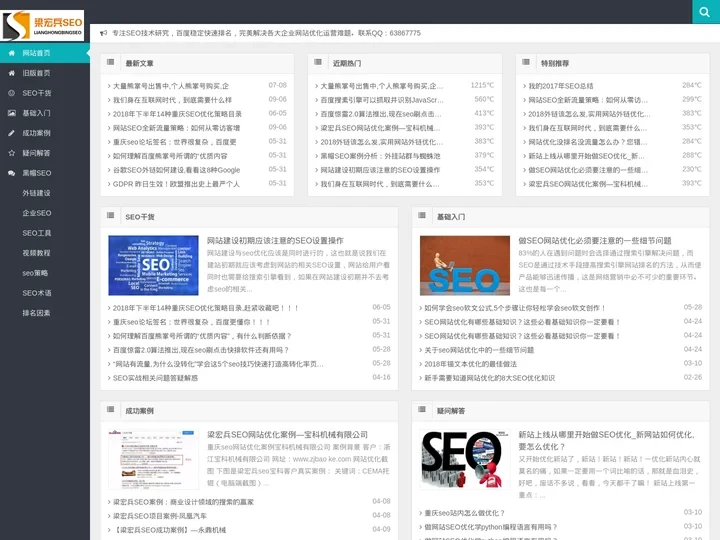This screenshot has width=720, height=540.
Task: Open 梁宏兵SEO网站优化案例—宝科机械有限公司 headline
Action: click(x=287, y=434)
